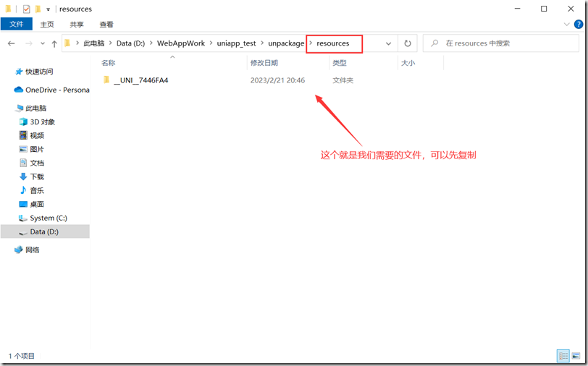
Task: Select the __UNI__7446FA4 folder
Action: coord(140,80)
